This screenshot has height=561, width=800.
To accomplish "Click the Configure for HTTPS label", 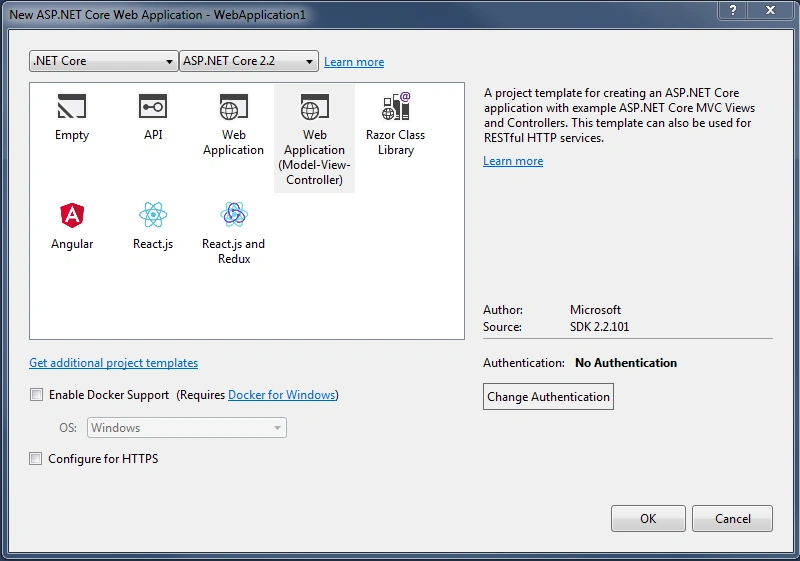I will tap(103, 458).
